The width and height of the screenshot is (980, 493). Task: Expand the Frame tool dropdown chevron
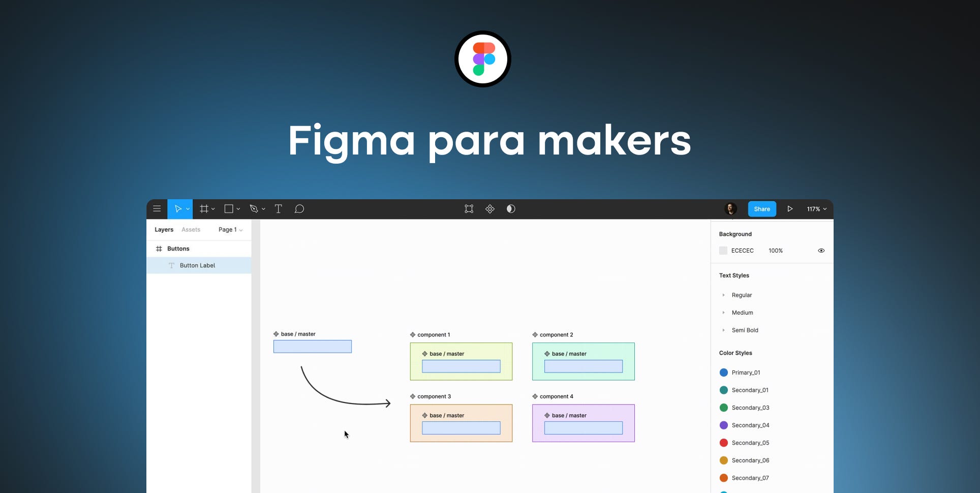pyautogui.click(x=213, y=209)
